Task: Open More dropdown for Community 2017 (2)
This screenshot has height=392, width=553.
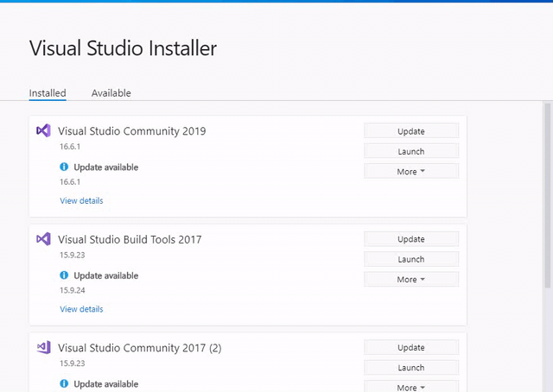Action: click(x=411, y=387)
